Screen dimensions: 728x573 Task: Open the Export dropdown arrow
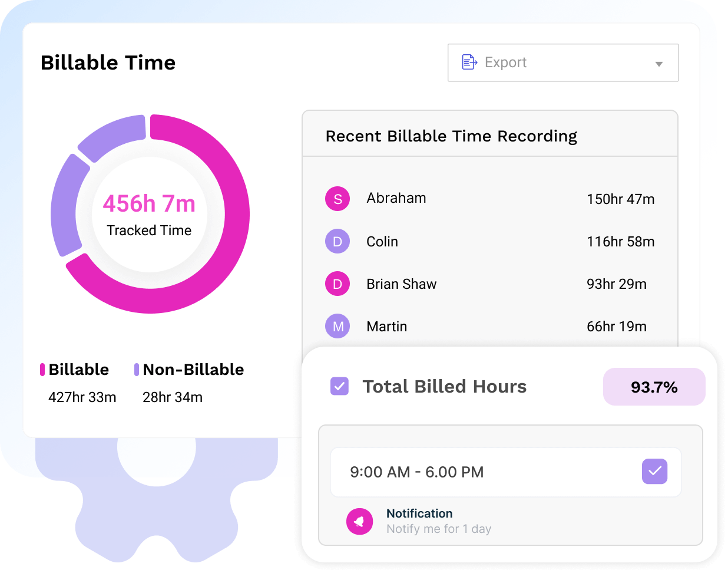click(659, 64)
